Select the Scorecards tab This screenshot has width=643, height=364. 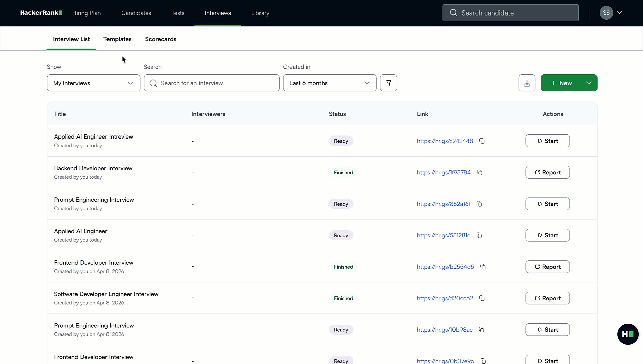[x=161, y=39]
